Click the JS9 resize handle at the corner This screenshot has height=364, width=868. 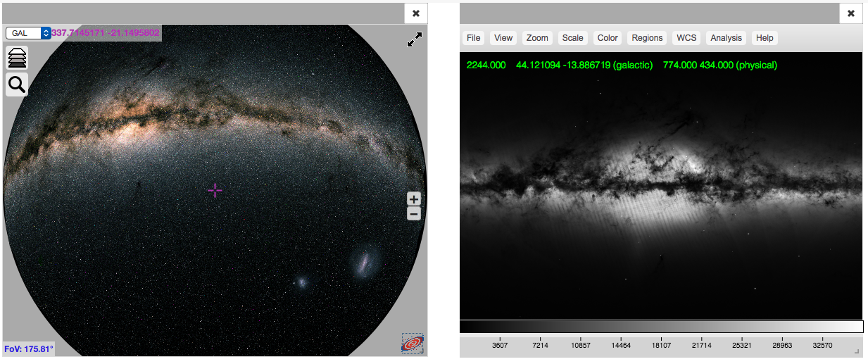click(857, 351)
